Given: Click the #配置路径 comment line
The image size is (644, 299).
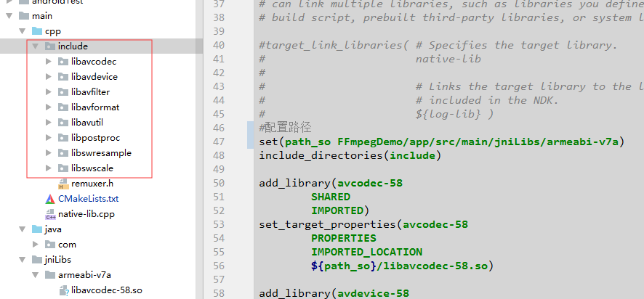Looking at the screenshot, I should [285, 128].
